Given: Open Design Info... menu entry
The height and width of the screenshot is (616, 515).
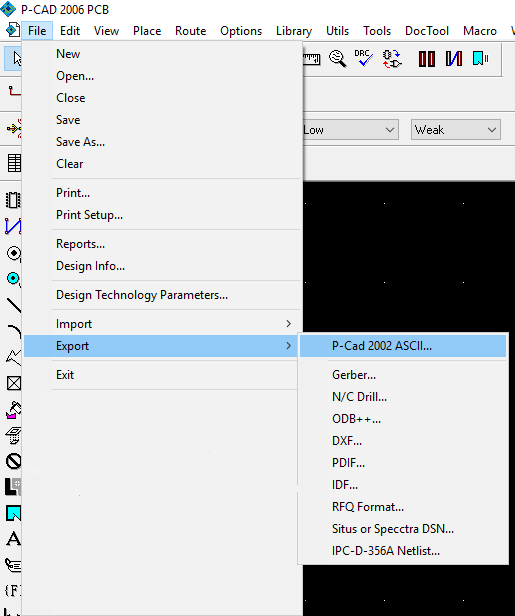Looking at the screenshot, I should (162, 266).
